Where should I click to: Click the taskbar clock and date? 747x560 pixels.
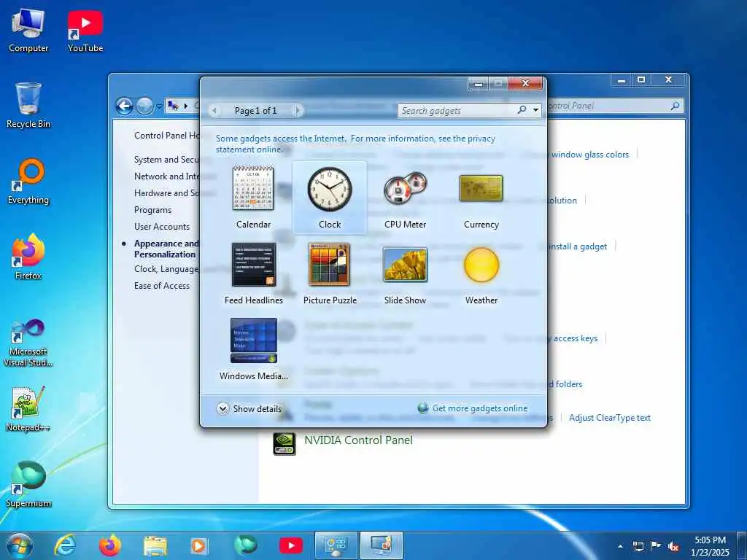(x=710, y=546)
